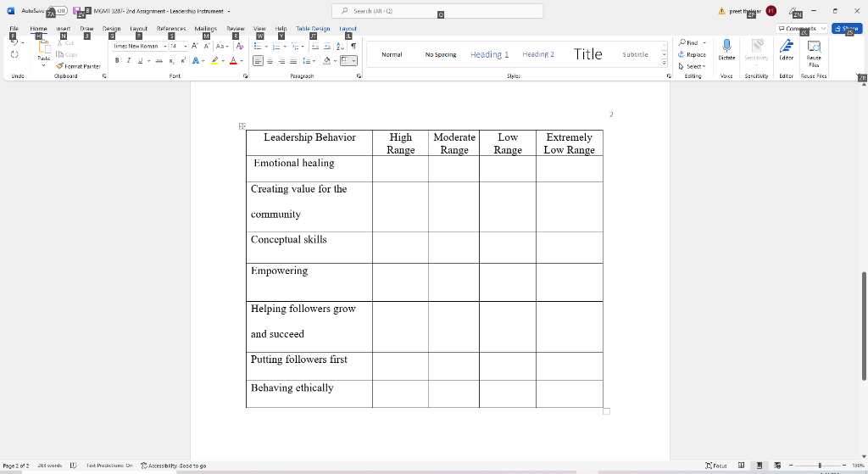Apply yellow text highlight color
This screenshot has width=868, height=474.
point(214,61)
